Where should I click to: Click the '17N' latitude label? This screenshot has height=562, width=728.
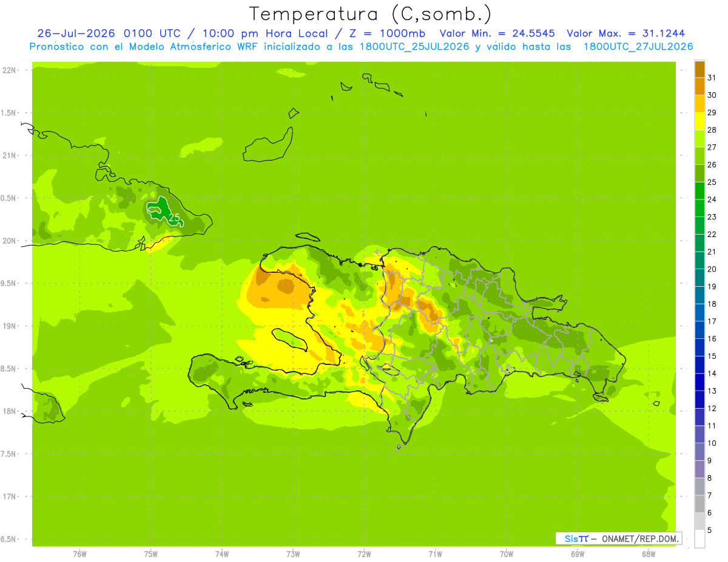pos(8,497)
